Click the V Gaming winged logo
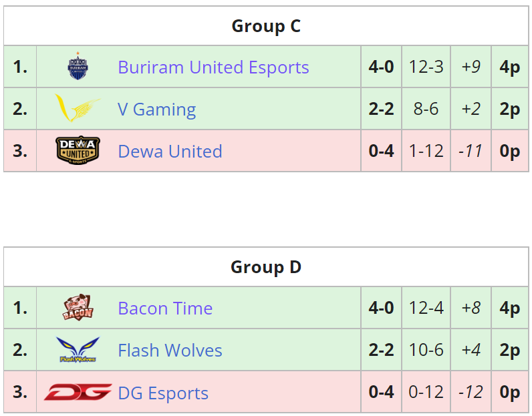532x416 pixels. (x=78, y=108)
